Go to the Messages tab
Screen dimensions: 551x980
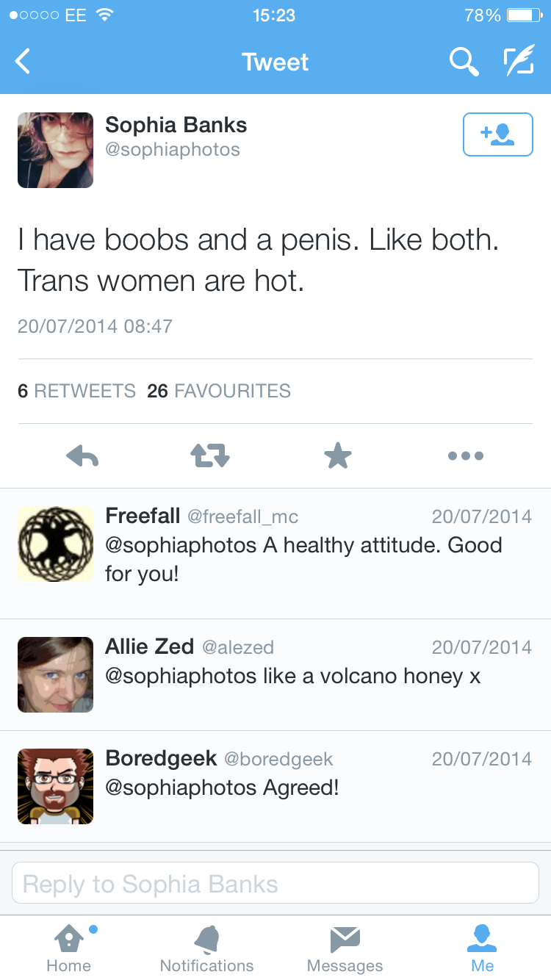pyautogui.click(x=345, y=948)
